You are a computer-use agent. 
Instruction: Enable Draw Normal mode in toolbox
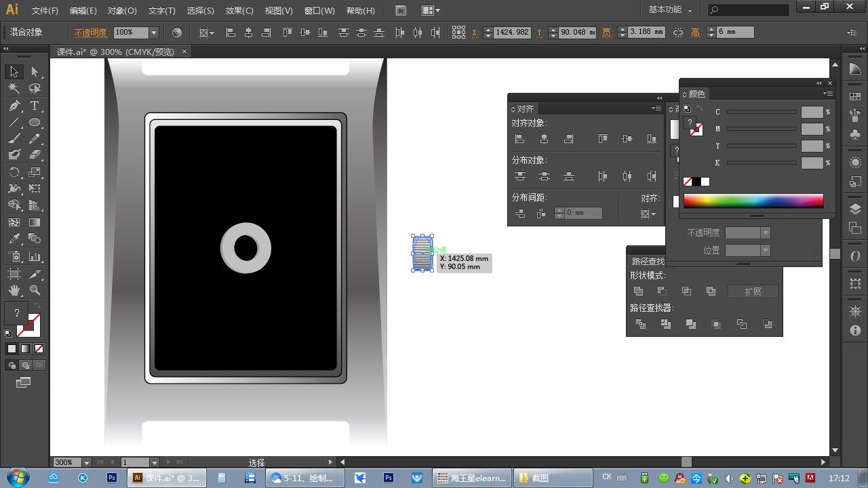[x=12, y=365]
